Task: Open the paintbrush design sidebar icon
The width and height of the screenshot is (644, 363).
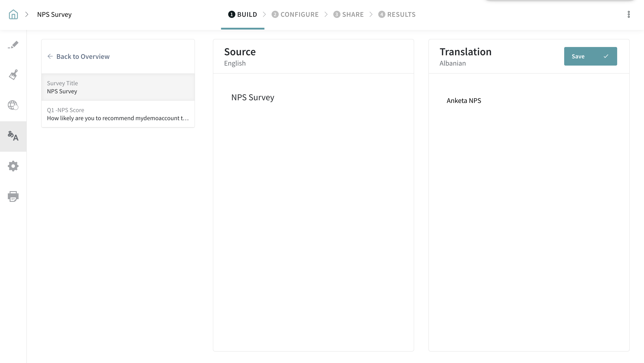Action: tap(13, 75)
